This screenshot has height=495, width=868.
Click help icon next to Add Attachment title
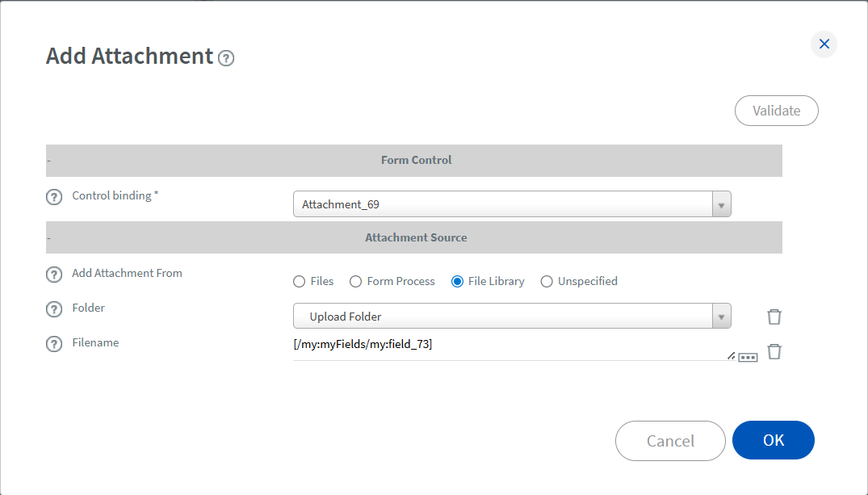tap(226, 58)
